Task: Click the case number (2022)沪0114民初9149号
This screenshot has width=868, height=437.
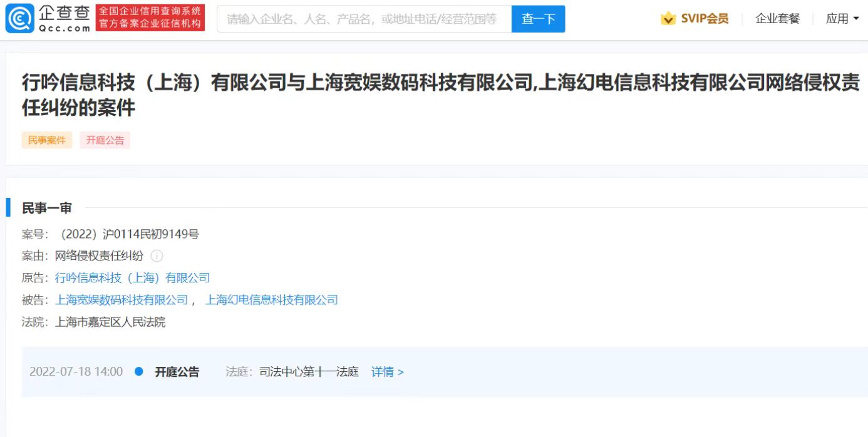Action: tap(127, 235)
